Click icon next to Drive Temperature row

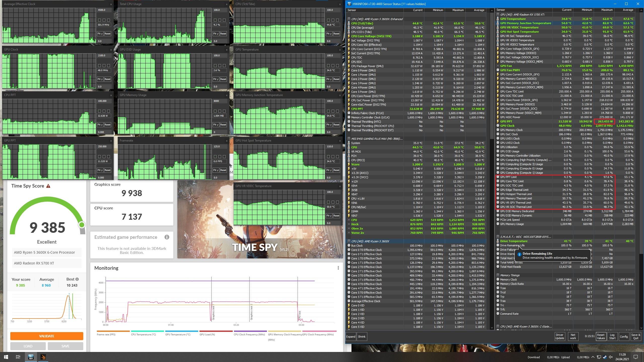pyautogui.click(x=498, y=241)
